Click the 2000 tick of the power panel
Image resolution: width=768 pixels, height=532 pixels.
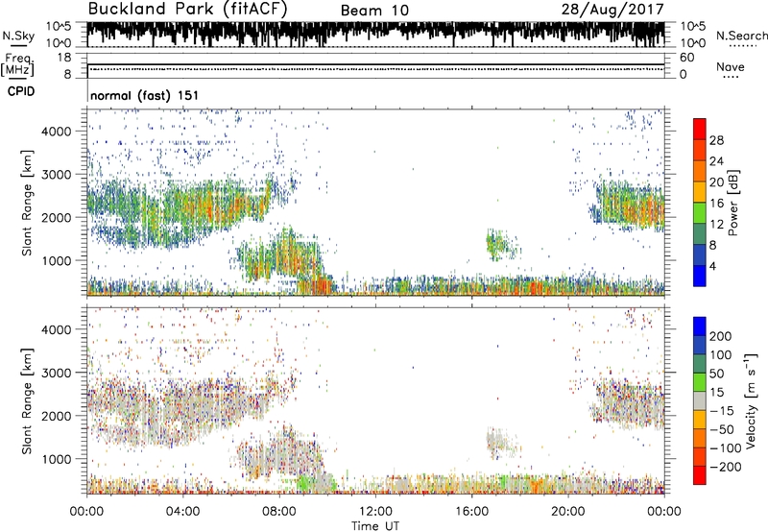pyautogui.click(x=57, y=217)
